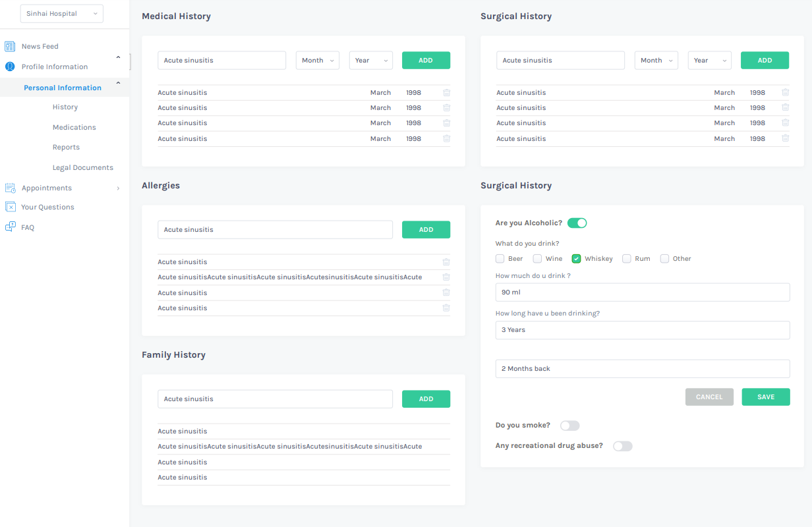
Task: Click the Appointments calendar icon
Action: click(10, 188)
